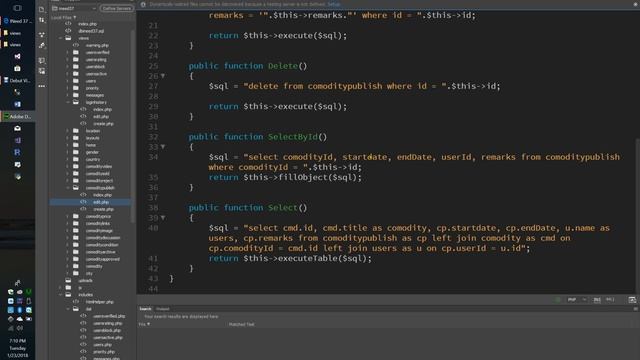Open the PHP language selector in status bar
The height and width of the screenshot is (360, 640).
[x=577, y=300]
